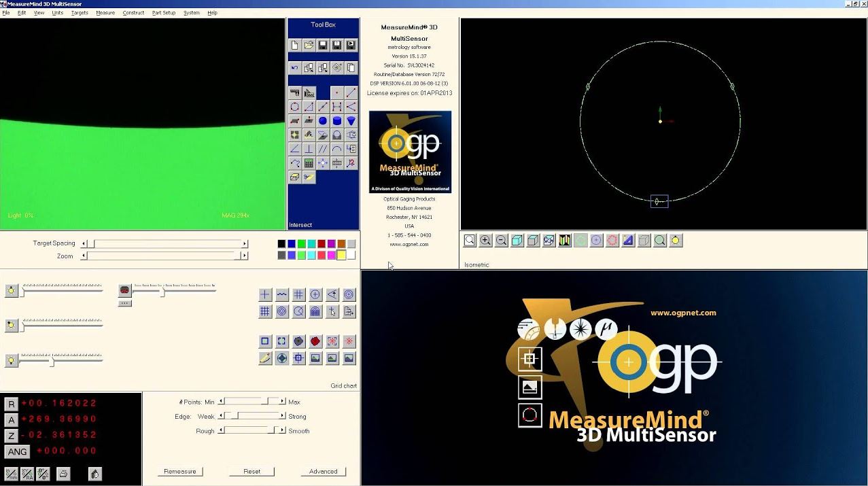Click the left arrow of Zoom scrollbar
The width and height of the screenshot is (868, 486).
pos(84,256)
